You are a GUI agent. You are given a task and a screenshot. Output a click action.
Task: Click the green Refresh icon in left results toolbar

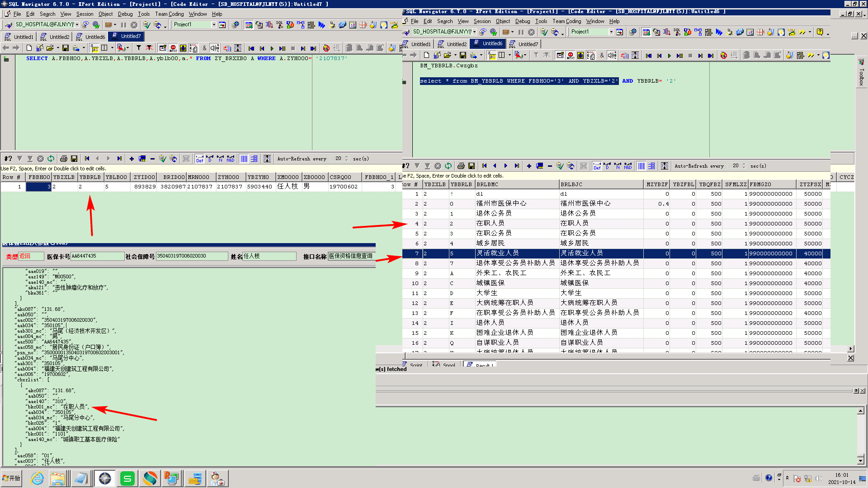tap(51, 159)
